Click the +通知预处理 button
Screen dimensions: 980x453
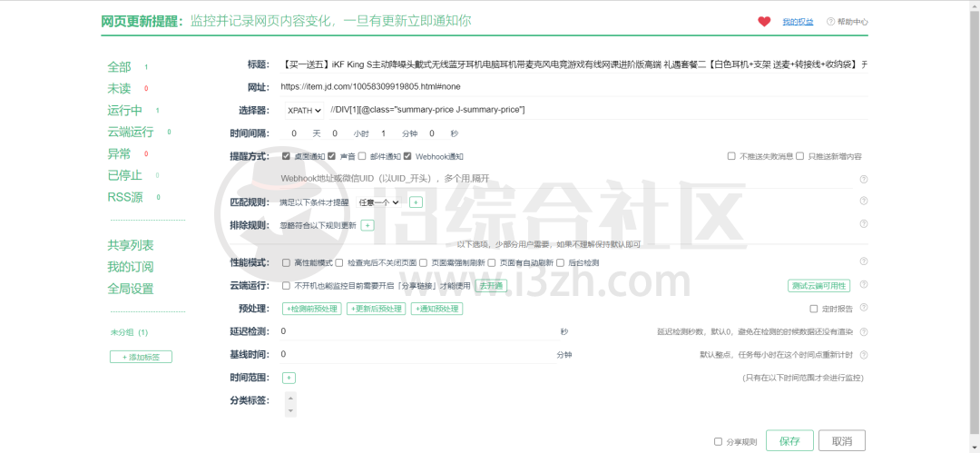[x=436, y=309]
